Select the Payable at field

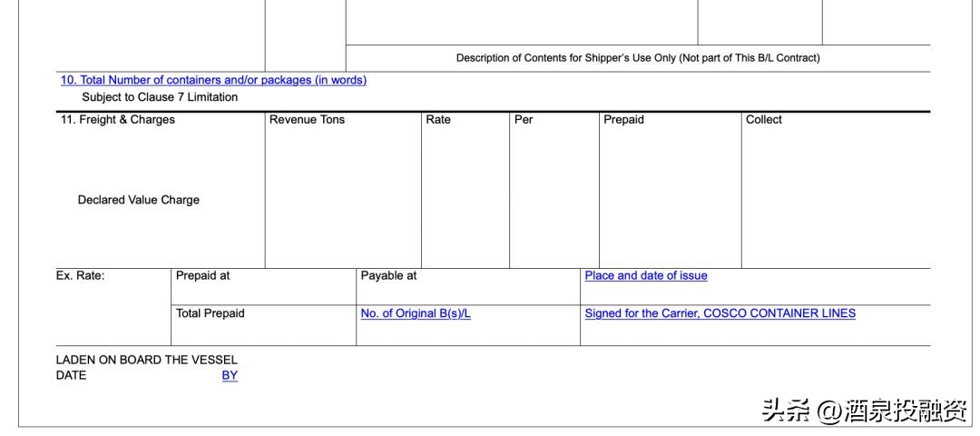click(x=388, y=276)
